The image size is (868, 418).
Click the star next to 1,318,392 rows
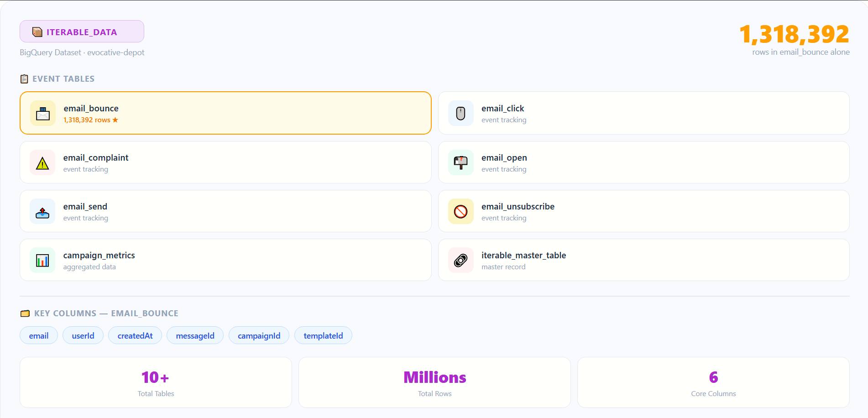coord(115,120)
